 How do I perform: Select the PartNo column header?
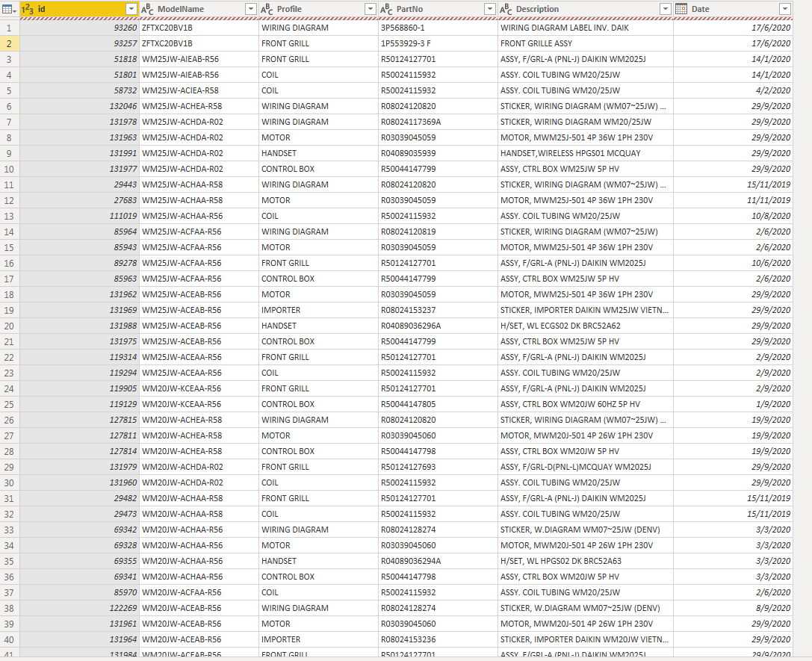coord(438,9)
